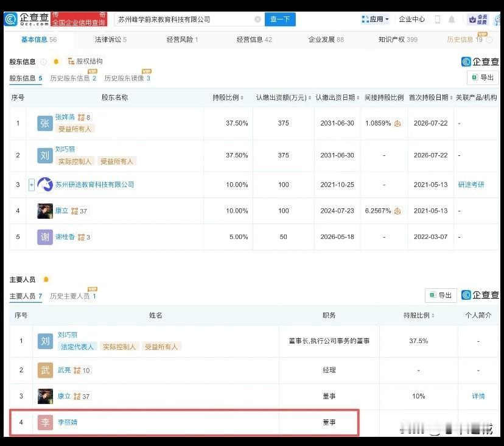This screenshot has height=446, width=504.
Task: Click 李 avatar in personnel row 4
Action: point(45,422)
